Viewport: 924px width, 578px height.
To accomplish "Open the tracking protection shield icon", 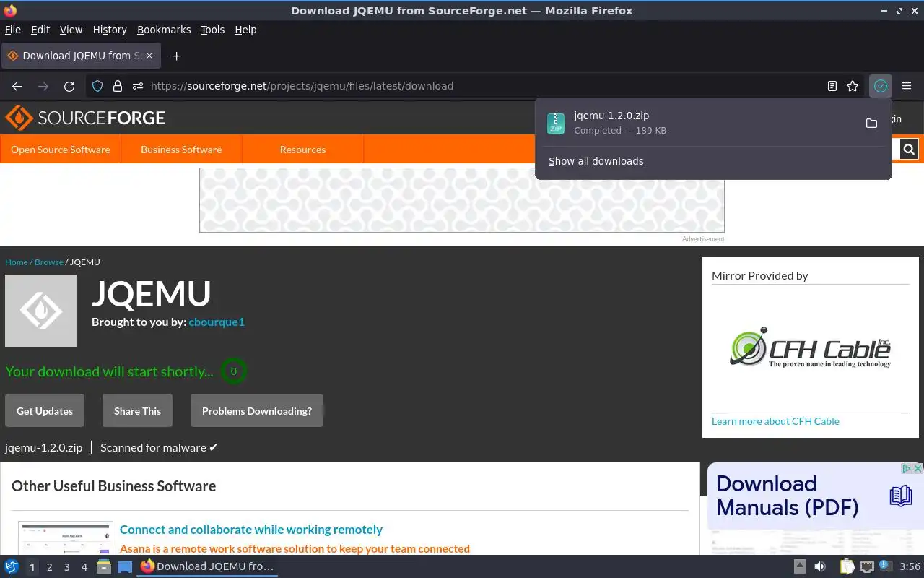I will point(97,86).
